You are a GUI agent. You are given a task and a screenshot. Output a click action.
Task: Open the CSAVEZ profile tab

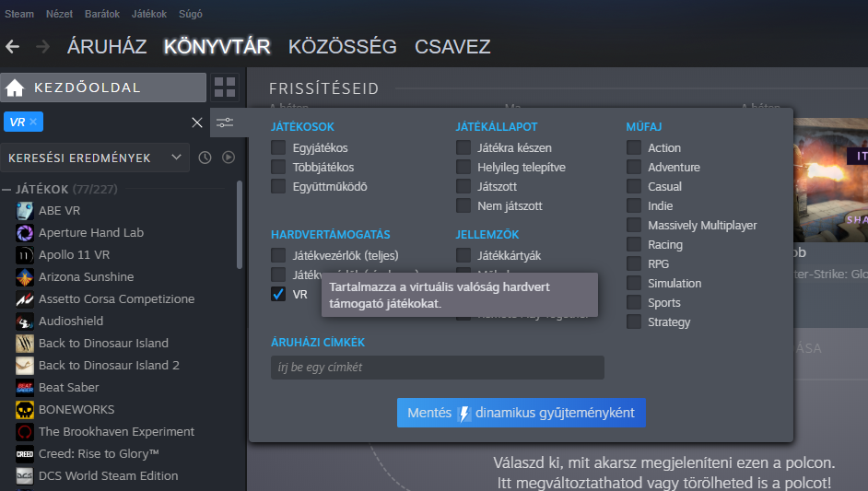tap(452, 47)
